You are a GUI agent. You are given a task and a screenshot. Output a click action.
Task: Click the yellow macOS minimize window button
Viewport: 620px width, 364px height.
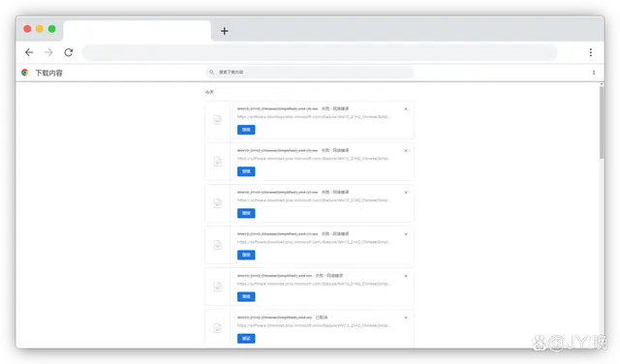point(40,29)
